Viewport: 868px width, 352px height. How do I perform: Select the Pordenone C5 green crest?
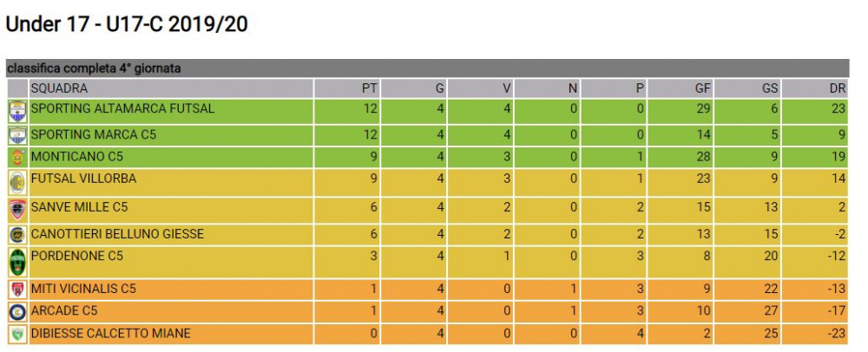tap(17, 263)
